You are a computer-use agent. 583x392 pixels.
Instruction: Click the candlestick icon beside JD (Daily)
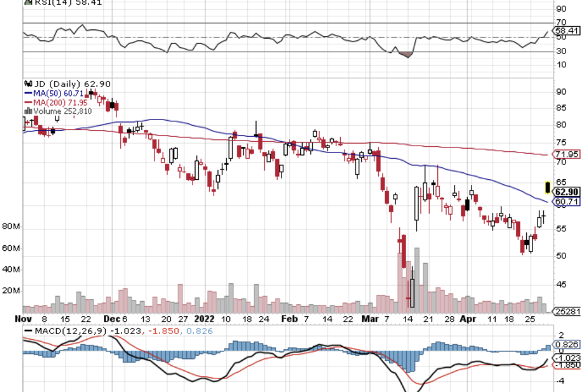point(27,83)
